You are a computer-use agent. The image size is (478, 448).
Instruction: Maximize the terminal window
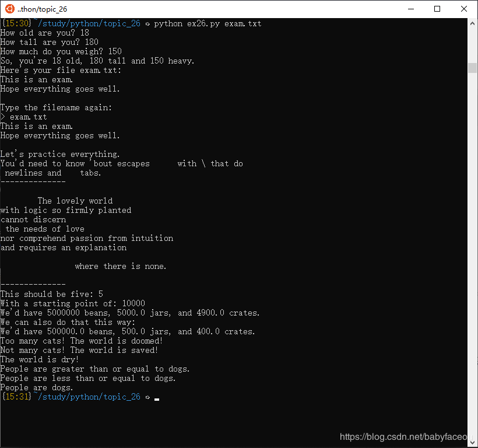point(437,9)
